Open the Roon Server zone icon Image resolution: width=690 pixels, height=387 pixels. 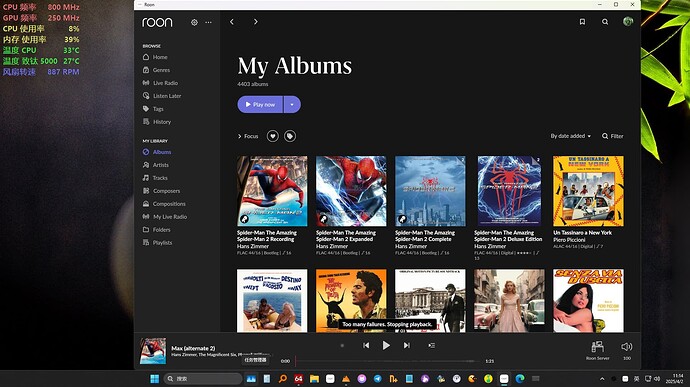coord(597,347)
